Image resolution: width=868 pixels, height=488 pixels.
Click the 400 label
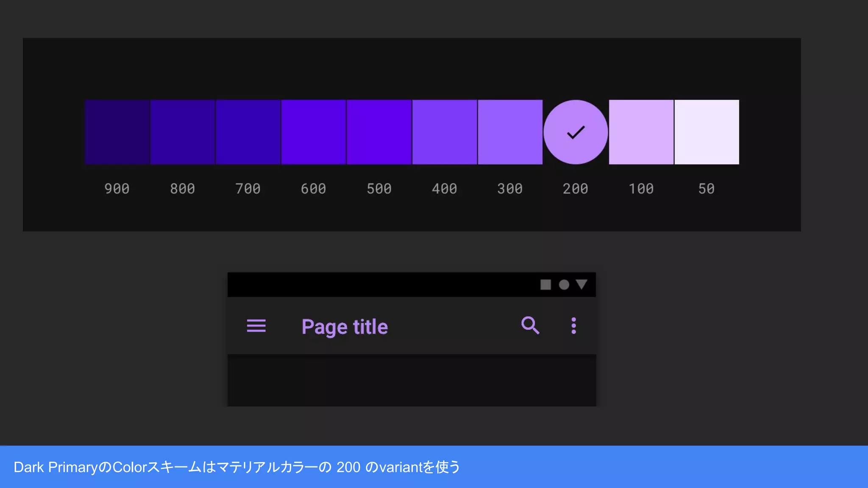click(x=445, y=189)
